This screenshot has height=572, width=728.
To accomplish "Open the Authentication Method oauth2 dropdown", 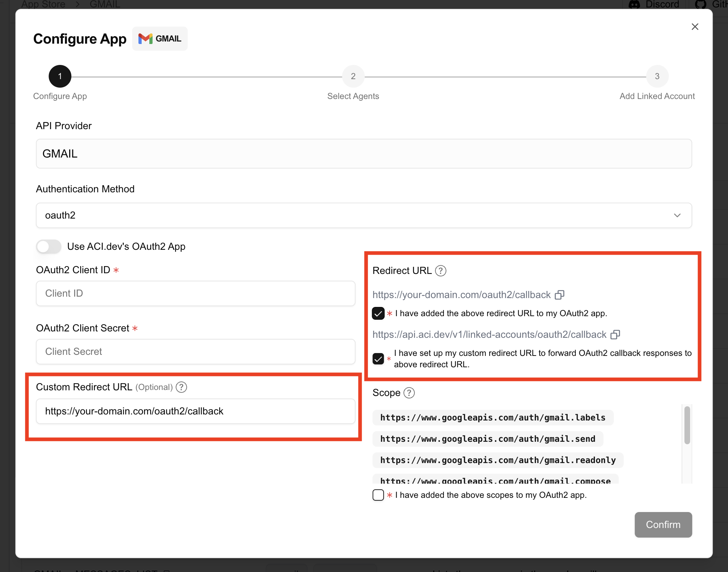I will (x=364, y=215).
